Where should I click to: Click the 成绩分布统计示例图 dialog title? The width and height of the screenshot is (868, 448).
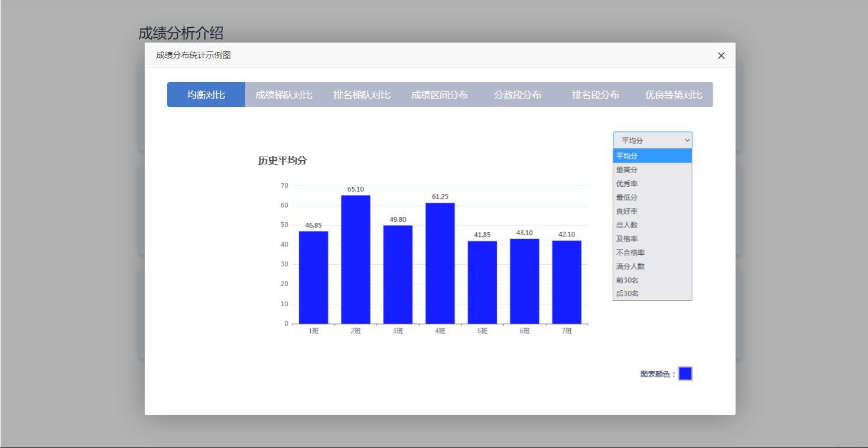tap(193, 56)
